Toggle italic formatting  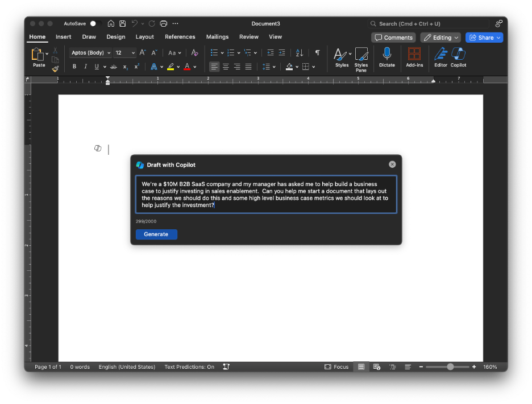point(85,67)
